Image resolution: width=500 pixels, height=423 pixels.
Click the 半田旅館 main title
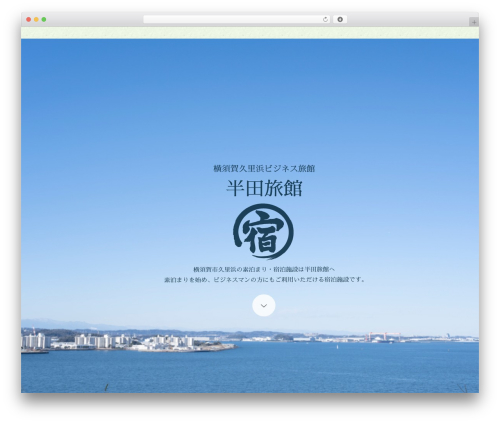(264, 188)
